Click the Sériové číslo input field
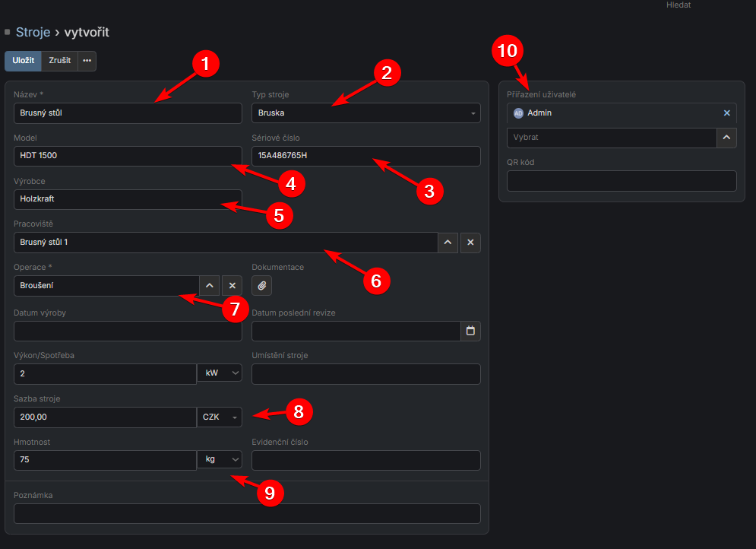This screenshot has height=549, width=756. point(365,156)
